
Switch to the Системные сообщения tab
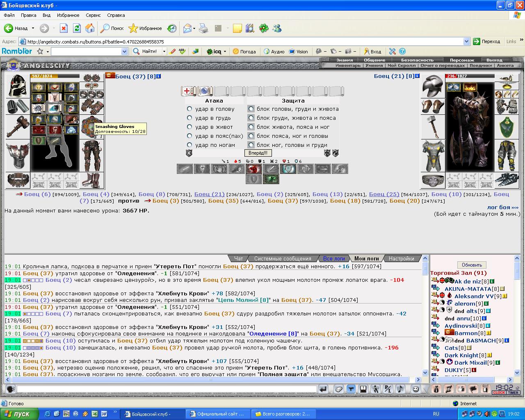tap(283, 258)
